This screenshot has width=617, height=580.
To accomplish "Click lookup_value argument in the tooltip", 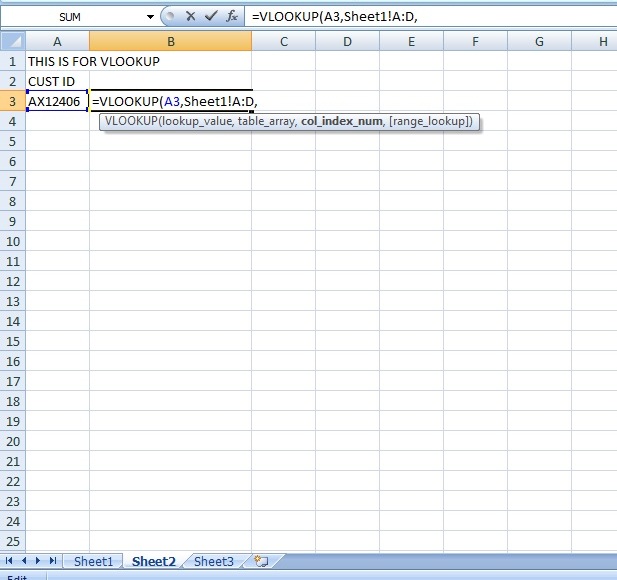I will [x=196, y=121].
